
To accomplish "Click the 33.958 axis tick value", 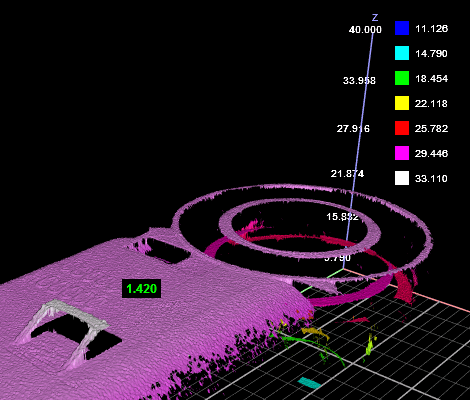I will coord(359,80).
